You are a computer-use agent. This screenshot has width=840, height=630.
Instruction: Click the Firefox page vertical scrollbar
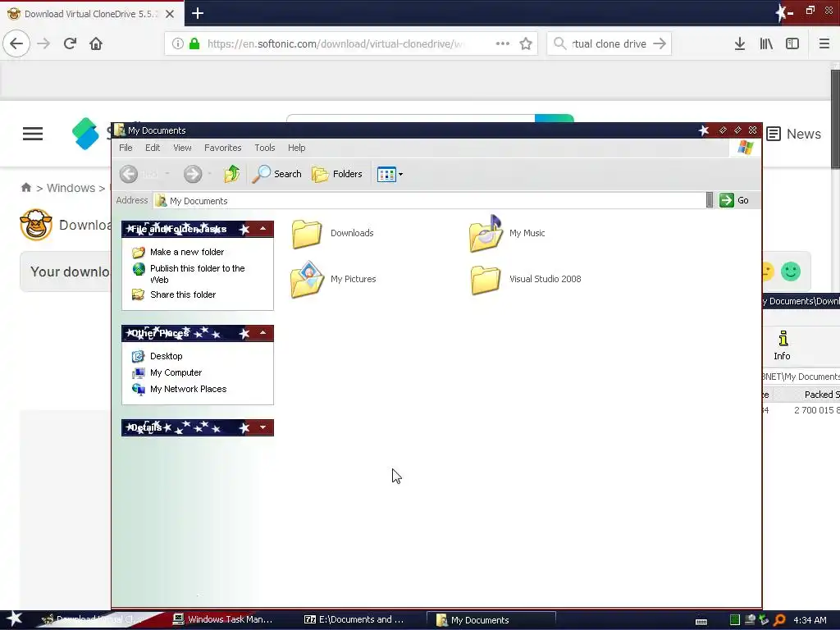(835, 120)
